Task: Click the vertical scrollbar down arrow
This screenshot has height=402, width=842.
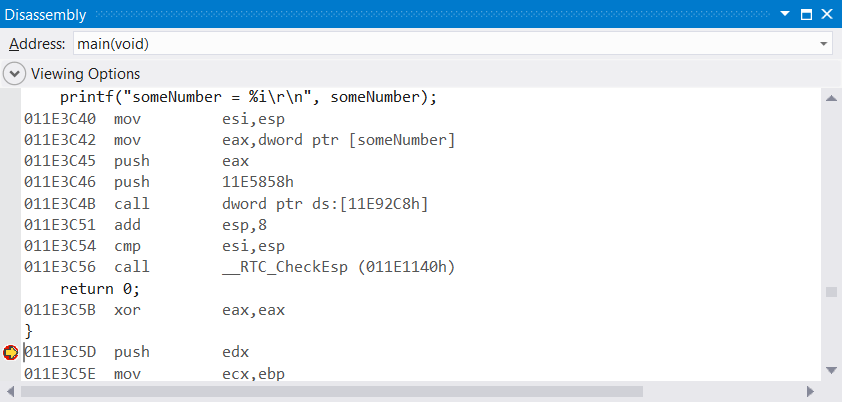Action: point(830,371)
